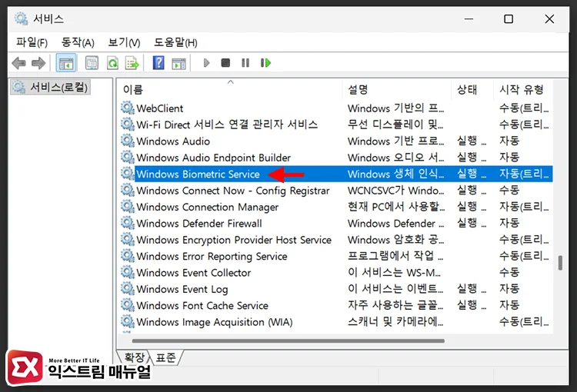Click the services window title bar gear icon

click(x=21, y=18)
